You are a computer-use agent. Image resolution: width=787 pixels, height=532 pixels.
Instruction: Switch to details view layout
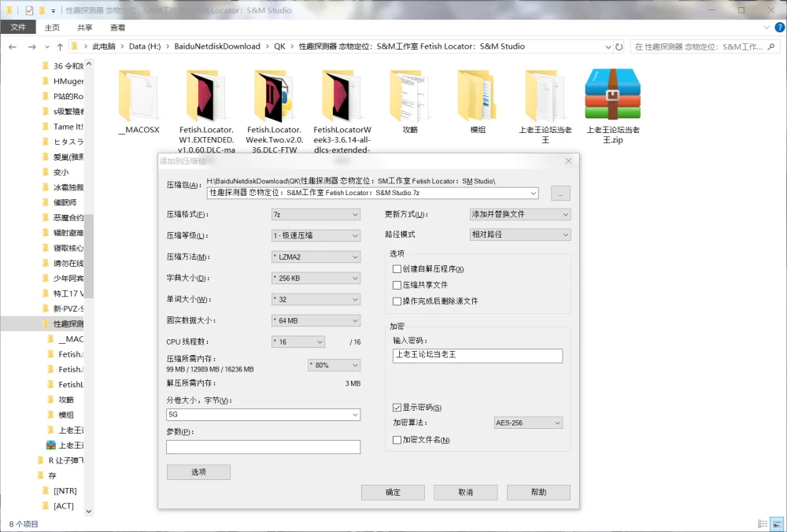click(763, 524)
